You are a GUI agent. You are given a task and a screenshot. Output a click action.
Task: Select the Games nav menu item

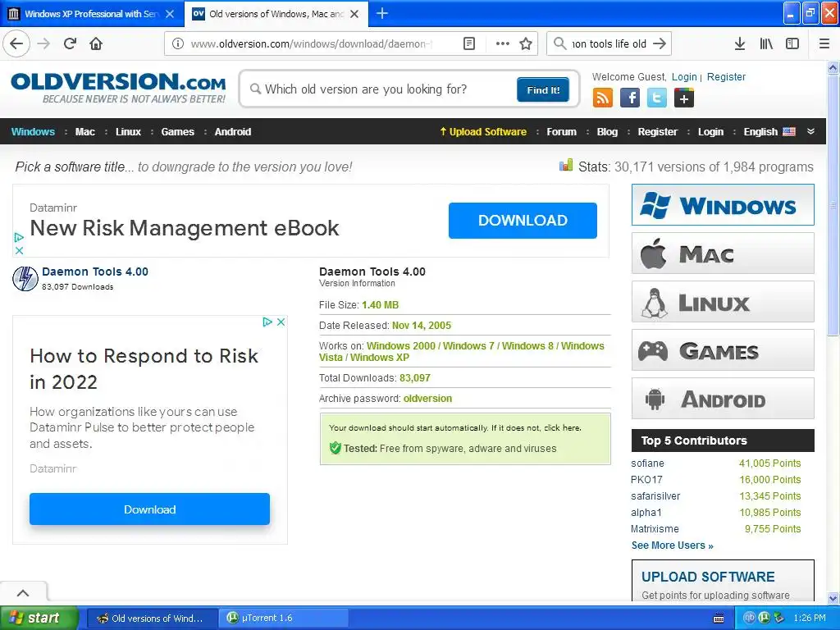tap(178, 132)
